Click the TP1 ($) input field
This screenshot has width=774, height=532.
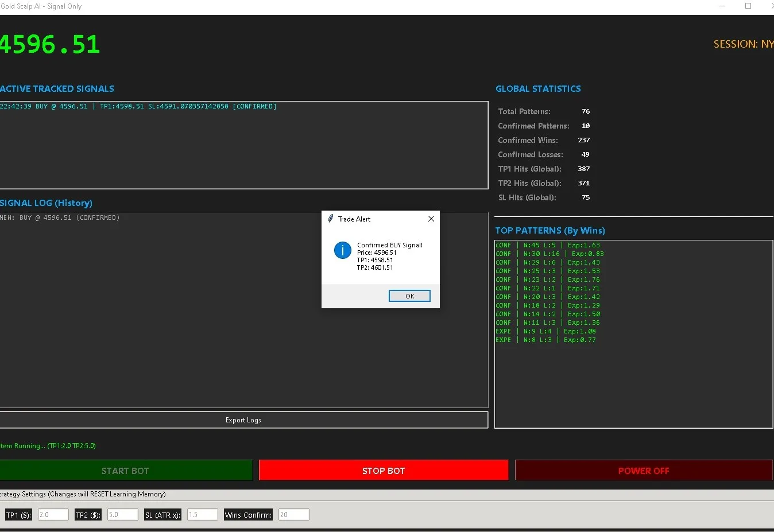point(53,515)
